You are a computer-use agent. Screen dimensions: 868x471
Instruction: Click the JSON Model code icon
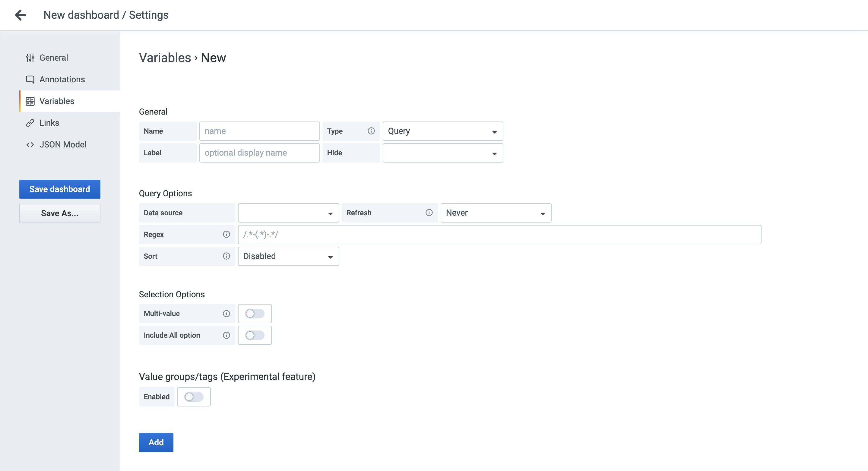point(30,144)
